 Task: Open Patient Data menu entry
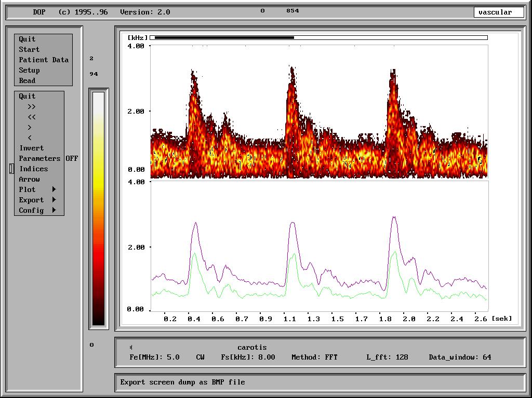[44, 60]
